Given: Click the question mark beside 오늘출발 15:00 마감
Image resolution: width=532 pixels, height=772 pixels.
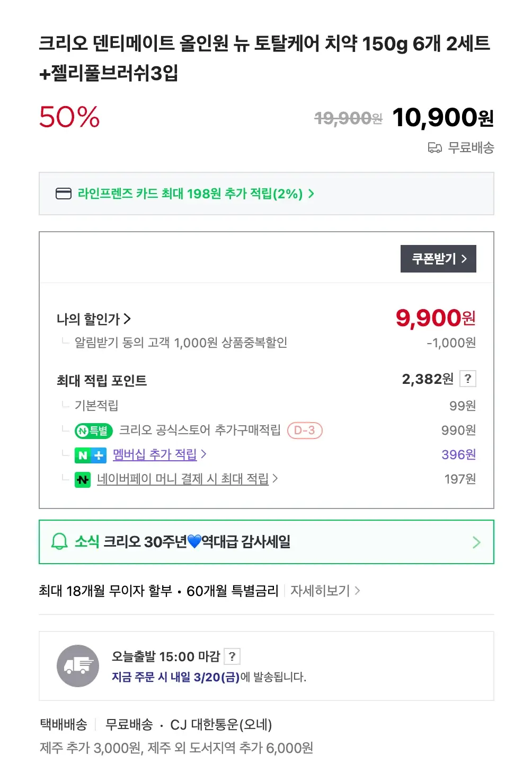Looking at the screenshot, I should (x=232, y=656).
